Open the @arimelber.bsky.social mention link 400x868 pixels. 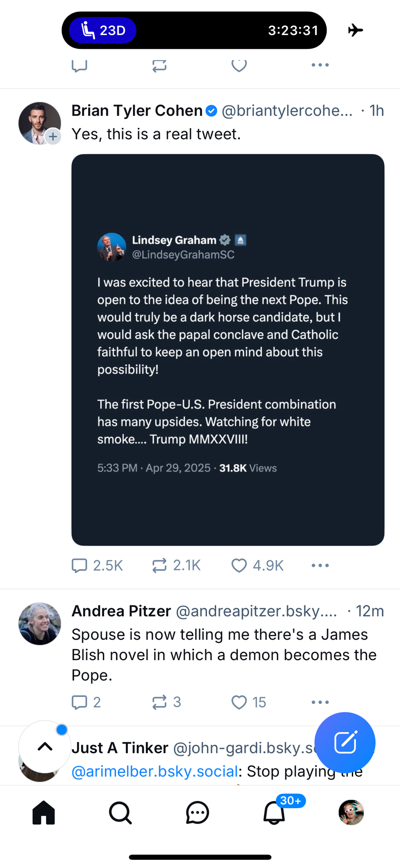(x=154, y=772)
